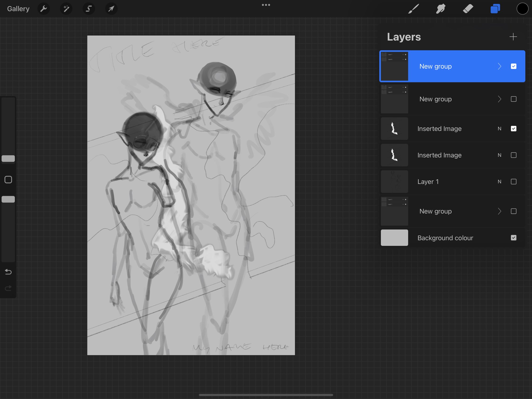Return to the Gallery

(x=18, y=9)
